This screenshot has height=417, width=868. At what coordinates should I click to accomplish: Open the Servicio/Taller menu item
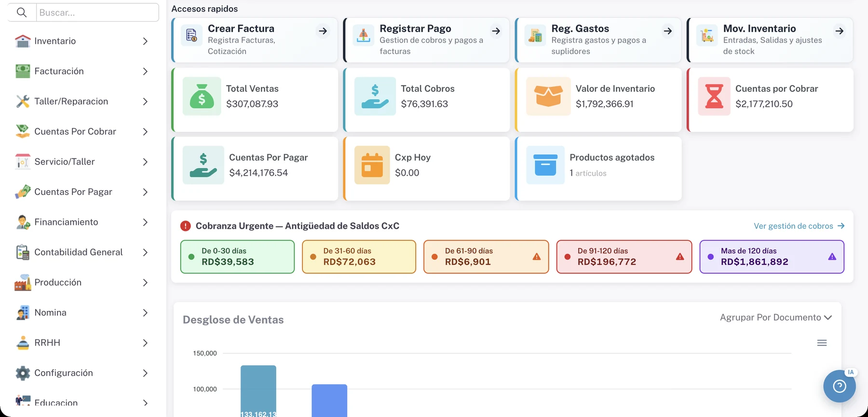82,162
